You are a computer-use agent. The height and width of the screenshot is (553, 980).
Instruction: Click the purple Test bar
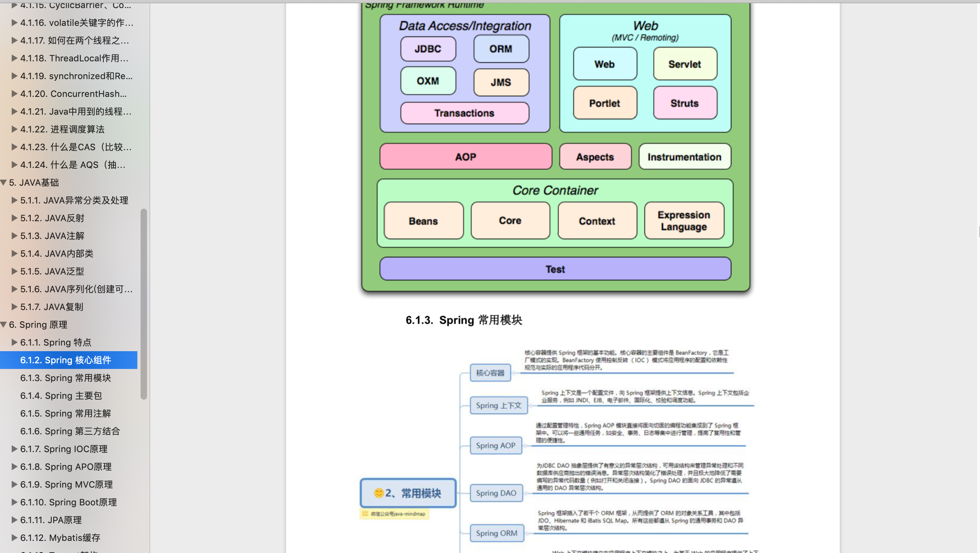coord(555,269)
